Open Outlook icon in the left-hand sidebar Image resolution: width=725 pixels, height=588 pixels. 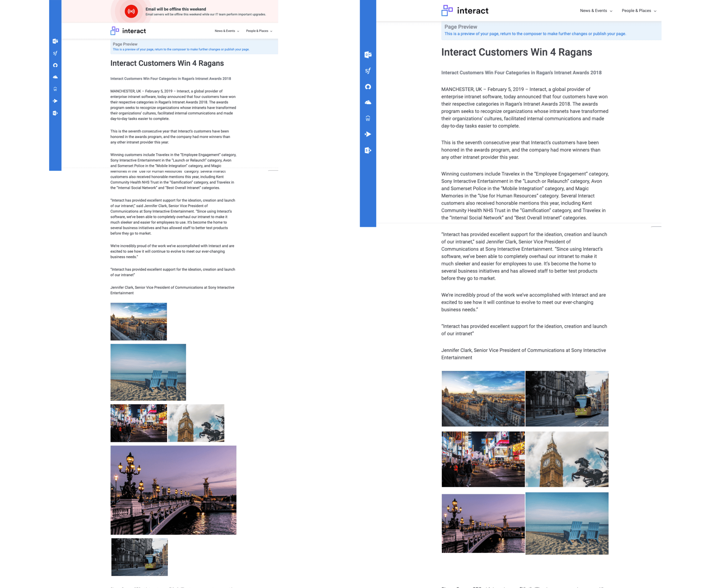(55, 41)
